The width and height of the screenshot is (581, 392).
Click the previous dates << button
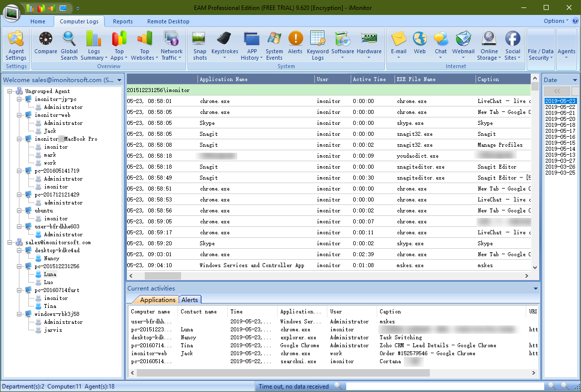tap(557, 91)
